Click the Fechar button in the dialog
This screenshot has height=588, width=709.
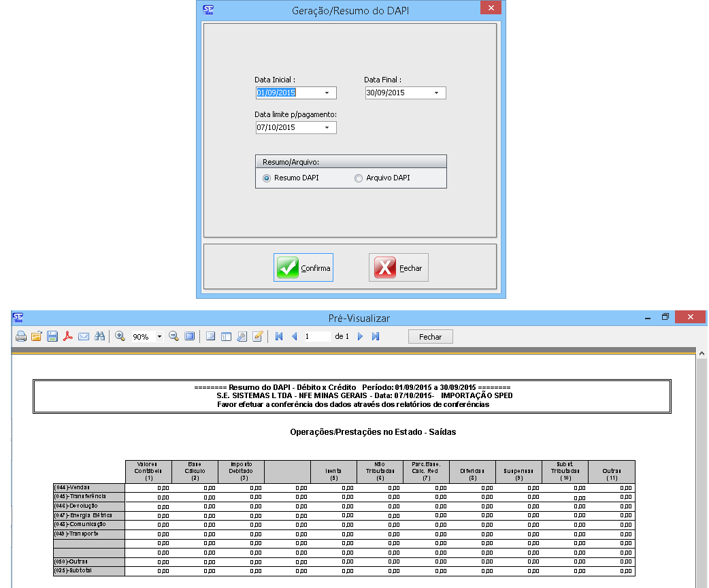tap(399, 267)
